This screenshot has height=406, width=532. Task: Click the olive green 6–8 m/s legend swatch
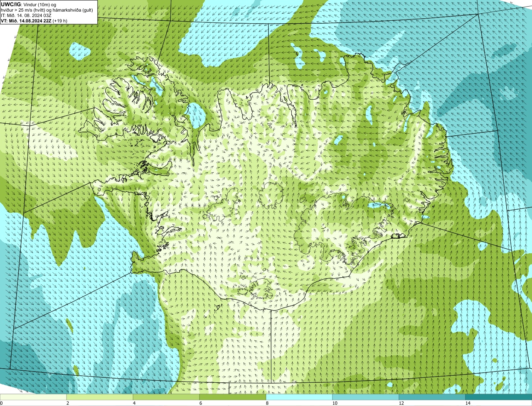[x=233, y=397]
